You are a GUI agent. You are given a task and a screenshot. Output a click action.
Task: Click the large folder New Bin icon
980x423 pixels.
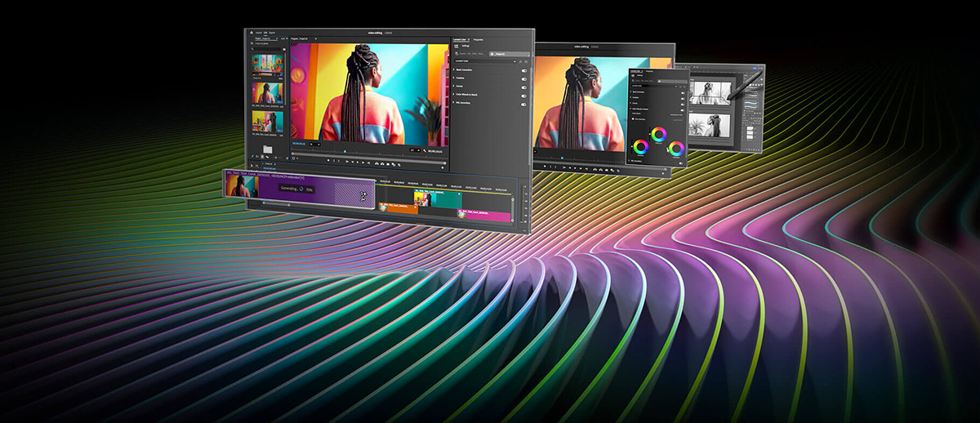click(268, 149)
